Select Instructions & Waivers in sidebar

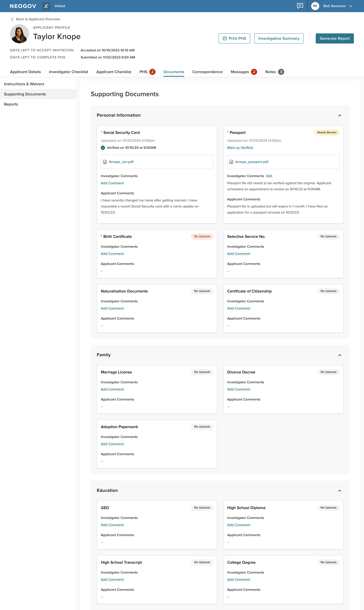point(38,84)
